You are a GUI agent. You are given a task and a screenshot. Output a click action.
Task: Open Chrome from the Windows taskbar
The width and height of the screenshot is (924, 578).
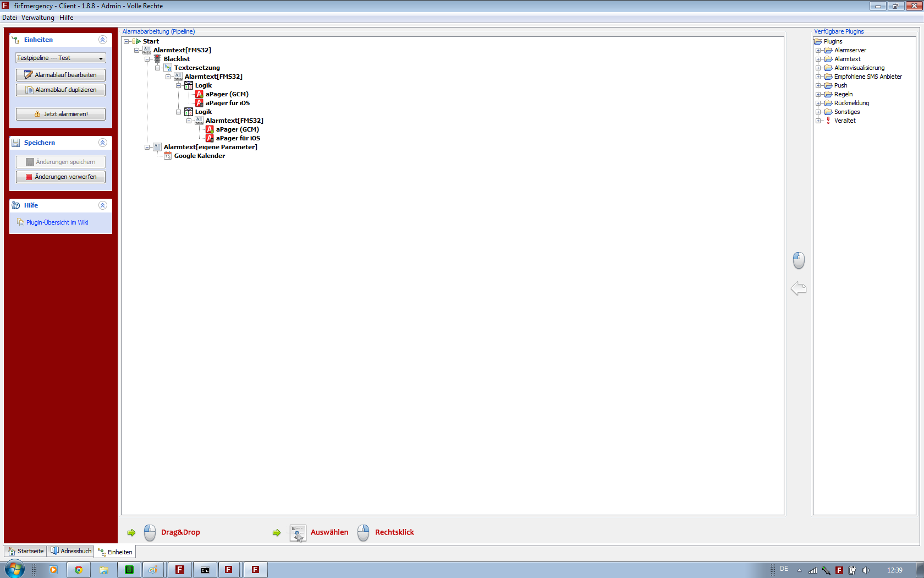[x=78, y=570]
